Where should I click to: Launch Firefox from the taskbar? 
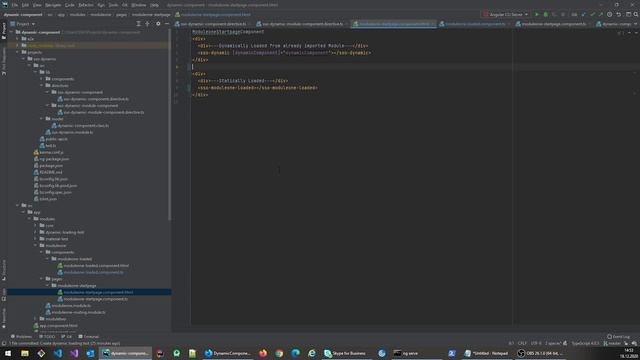pos(263,353)
